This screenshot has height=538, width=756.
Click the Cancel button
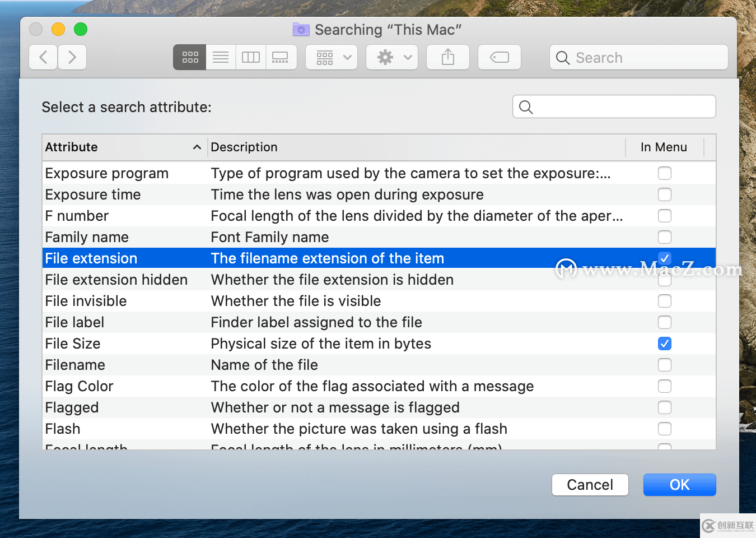pyautogui.click(x=590, y=484)
